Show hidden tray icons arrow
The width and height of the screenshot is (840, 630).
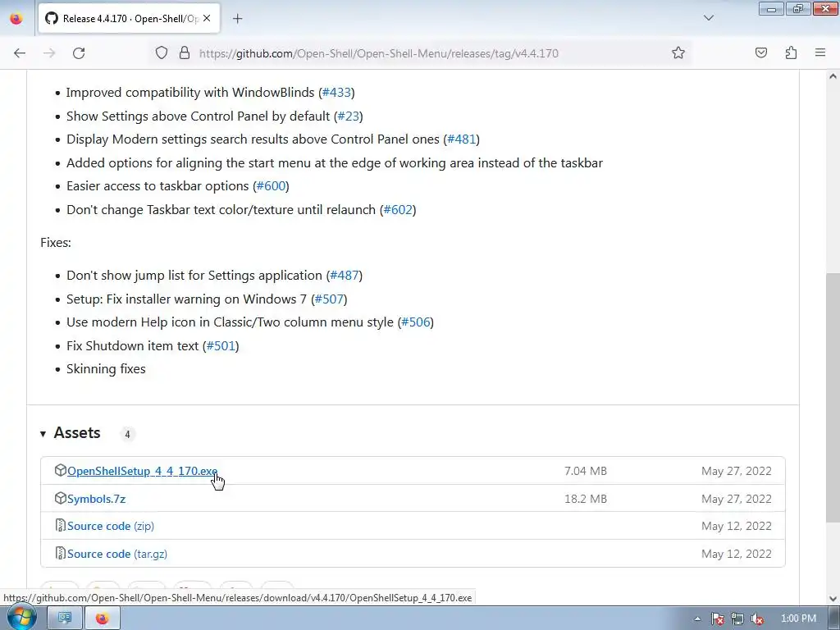pos(697,619)
